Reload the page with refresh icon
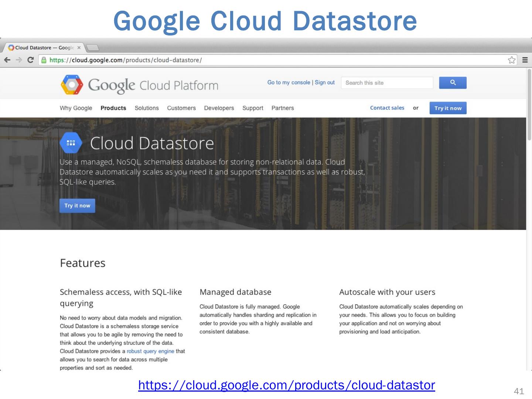Image resolution: width=532 pixels, height=399 pixels. [31, 60]
